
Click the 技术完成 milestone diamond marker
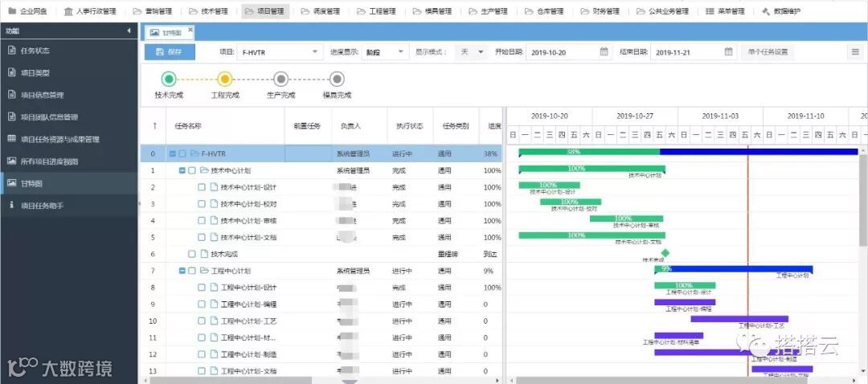(665, 253)
